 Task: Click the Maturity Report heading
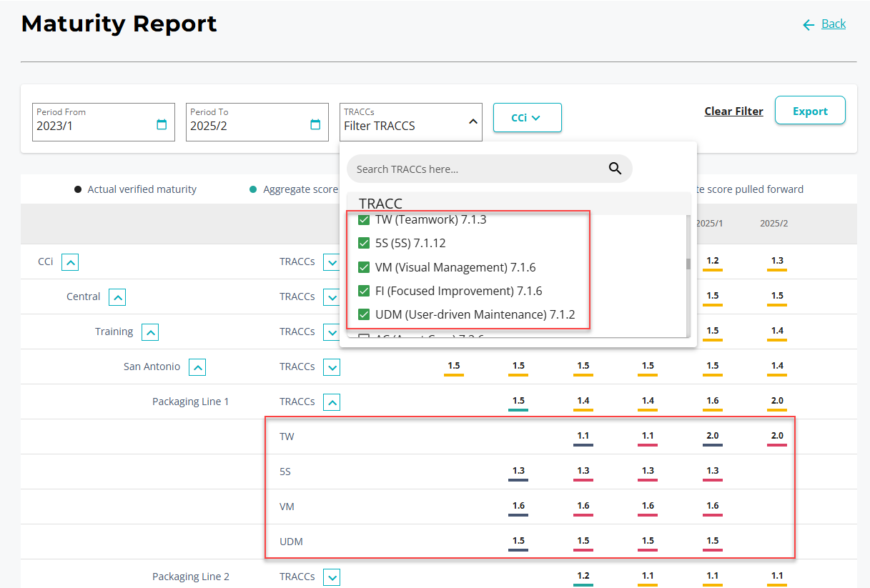[119, 24]
